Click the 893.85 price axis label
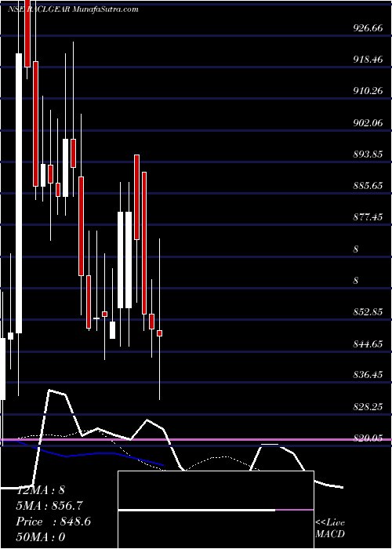The width and height of the screenshot is (392, 549). point(368,154)
